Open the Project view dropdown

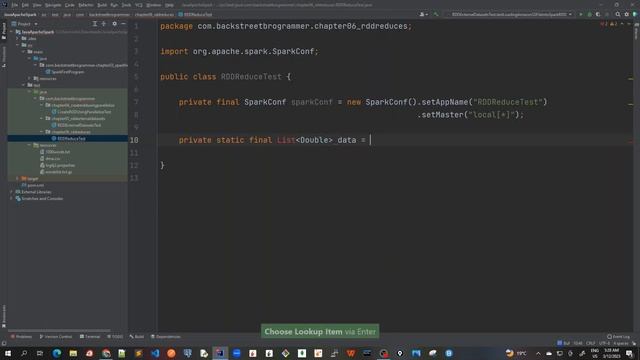coord(24,24)
